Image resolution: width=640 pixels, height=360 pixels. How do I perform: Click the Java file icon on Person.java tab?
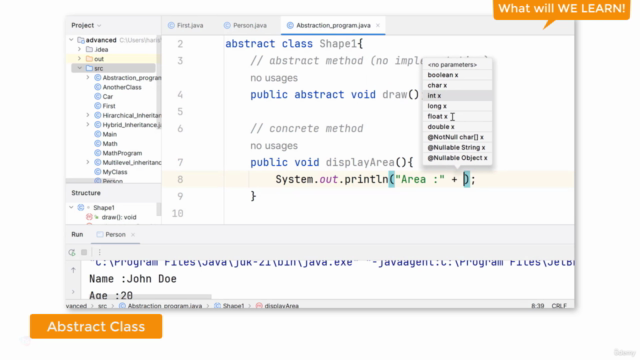(x=227, y=25)
